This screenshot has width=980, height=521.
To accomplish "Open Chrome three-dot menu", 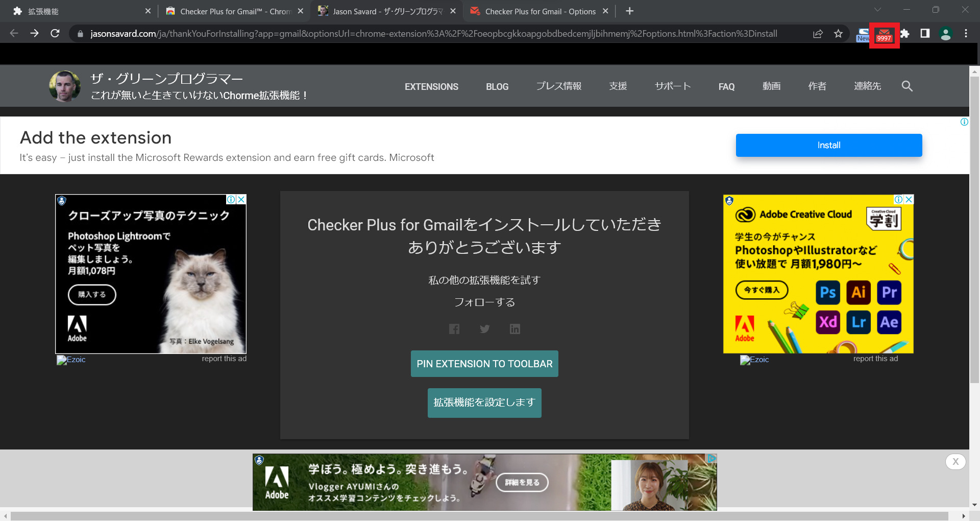I will tap(966, 34).
